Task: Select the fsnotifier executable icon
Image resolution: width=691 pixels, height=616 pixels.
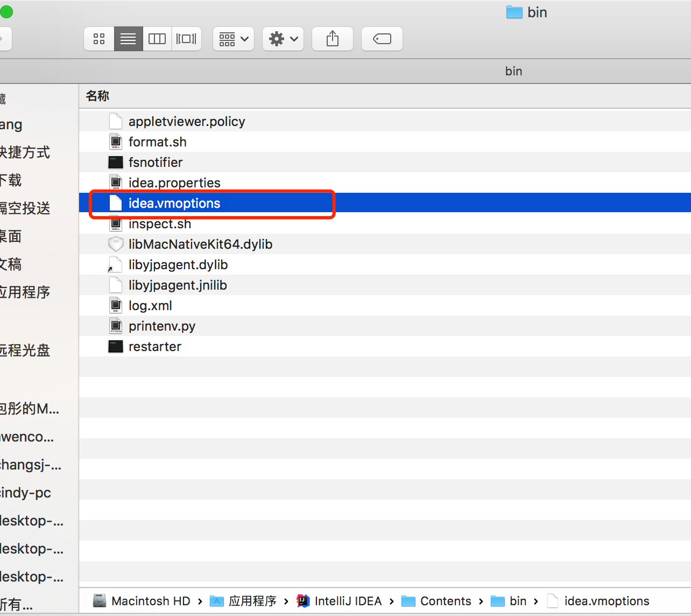Action: click(116, 162)
